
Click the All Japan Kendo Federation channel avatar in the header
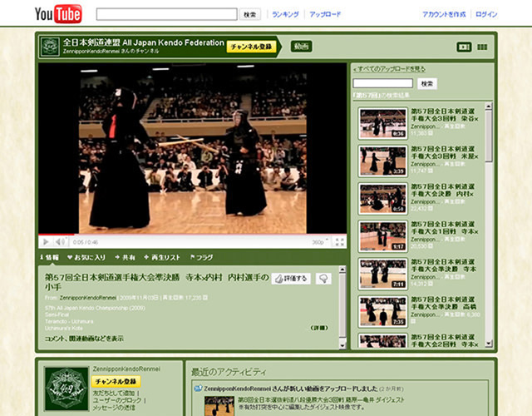pyautogui.click(x=50, y=47)
